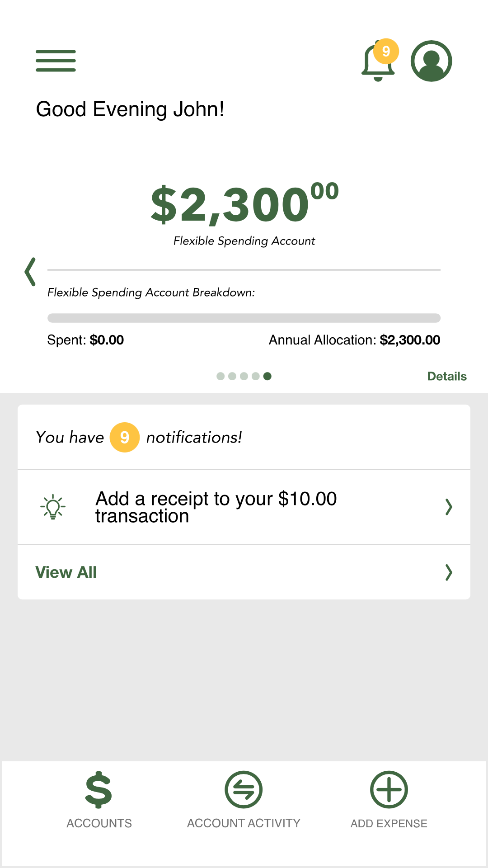Select the third carousel page dot

point(244,376)
